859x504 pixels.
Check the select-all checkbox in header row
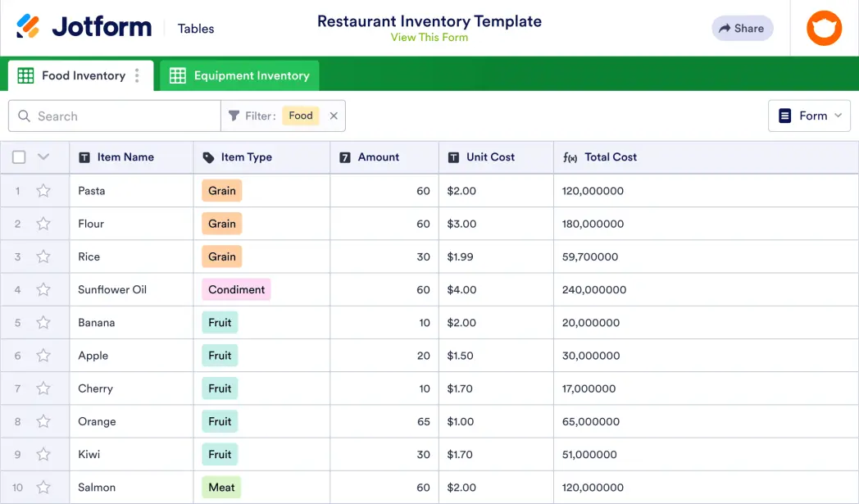click(x=18, y=157)
